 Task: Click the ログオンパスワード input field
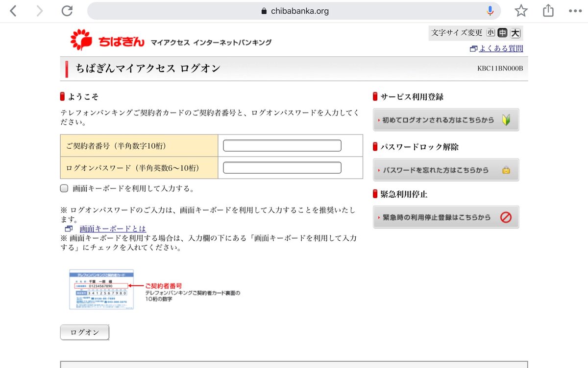click(282, 168)
